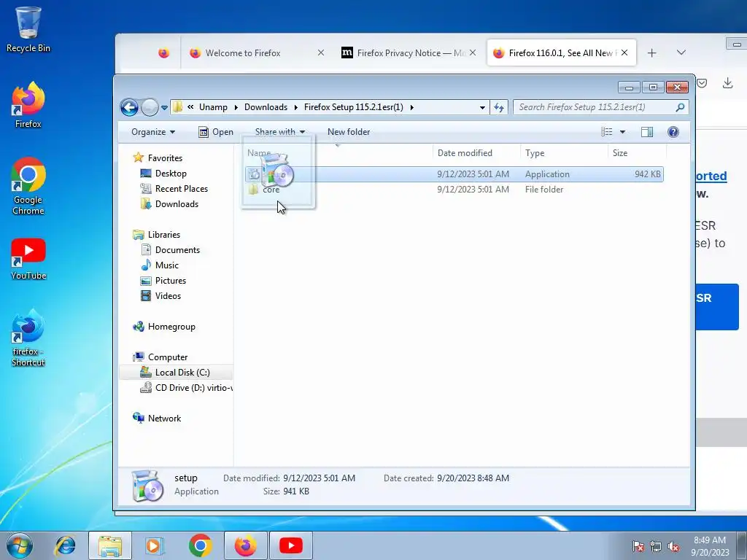Open the Videos library
Image resolution: width=747 pixels, height=560 pixels.
click(161, 296)
